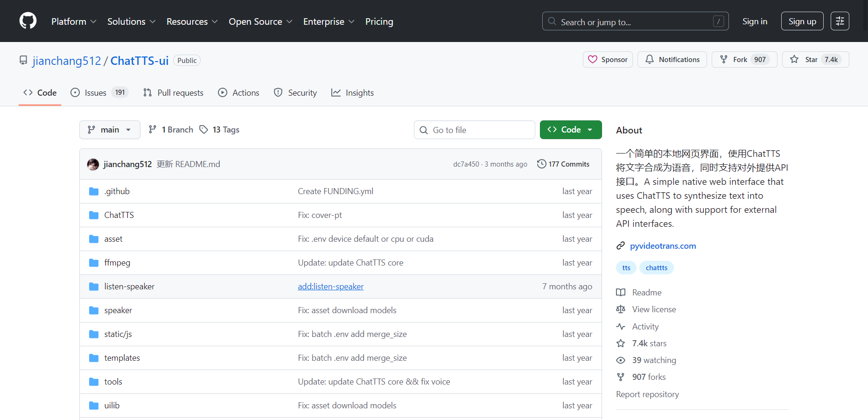Switch to the Issues tab

pos(99,92)
